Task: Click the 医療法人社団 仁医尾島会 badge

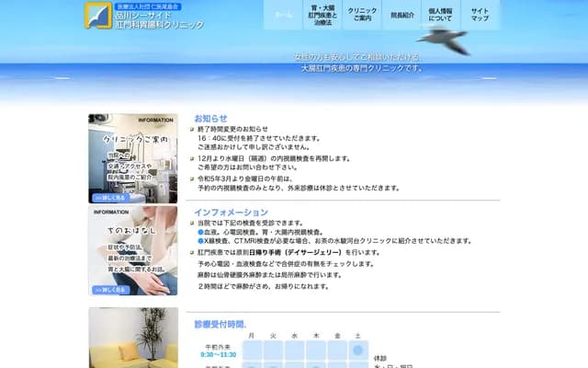Action: click(148, 6)
